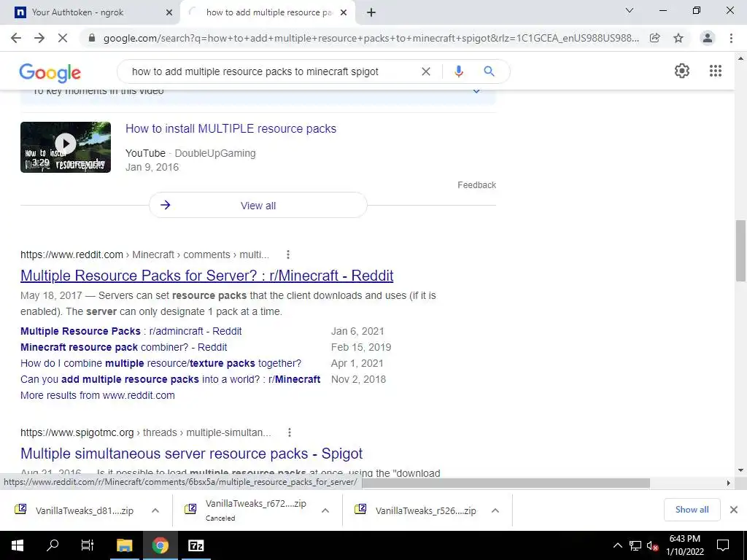Send Feedback on video results
Screen dimensions: 747x560
tap(476, 184)
